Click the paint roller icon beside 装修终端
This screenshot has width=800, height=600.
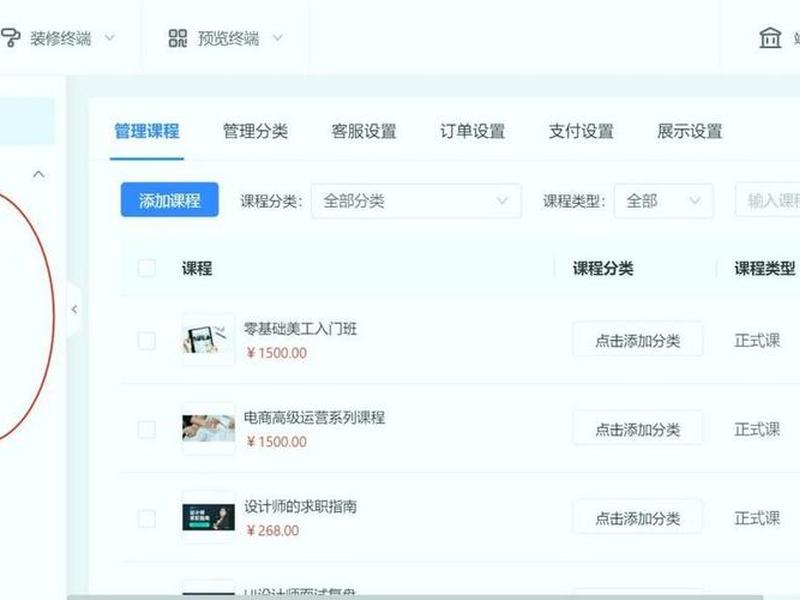point(10,38)
